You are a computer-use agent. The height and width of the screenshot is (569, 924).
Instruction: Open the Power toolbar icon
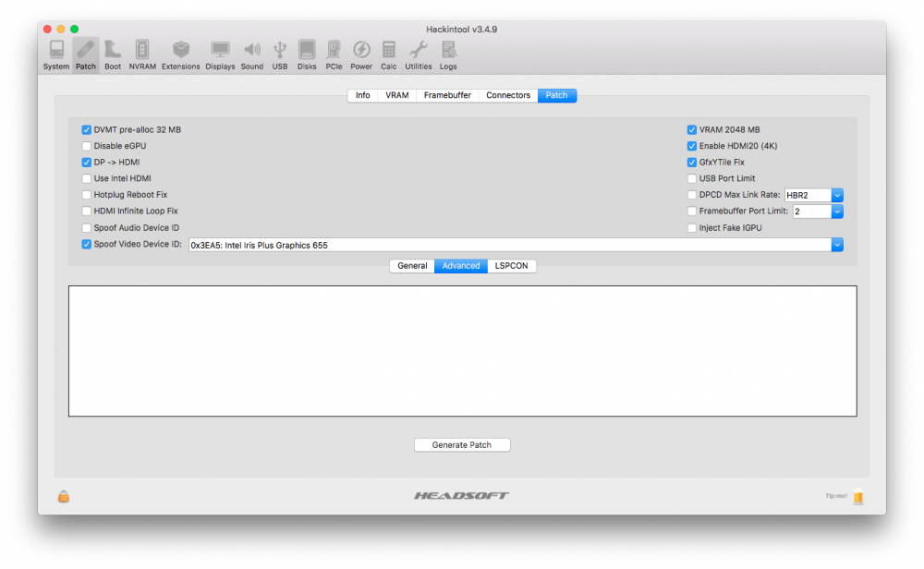(361, 55)
